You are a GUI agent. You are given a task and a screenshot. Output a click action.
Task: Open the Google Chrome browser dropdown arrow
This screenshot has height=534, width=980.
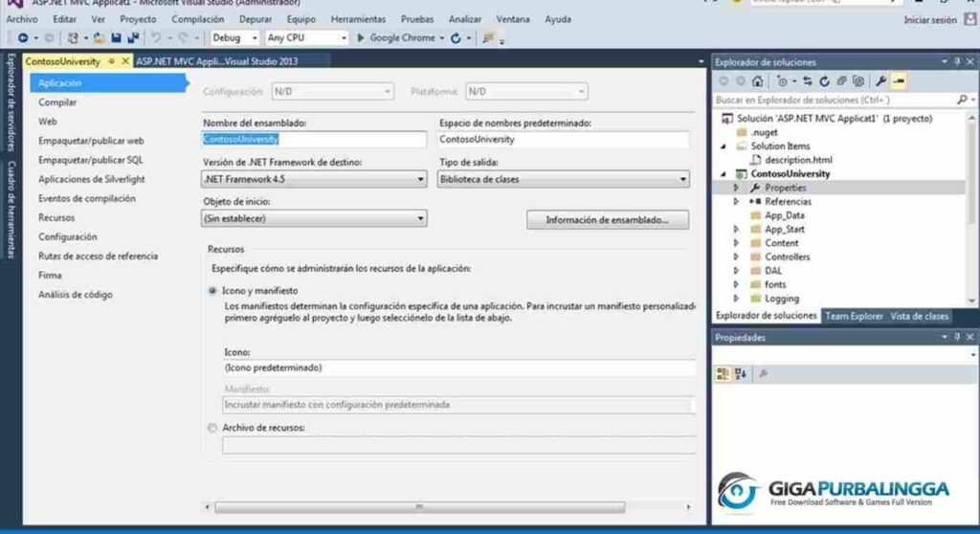(442, 38)
